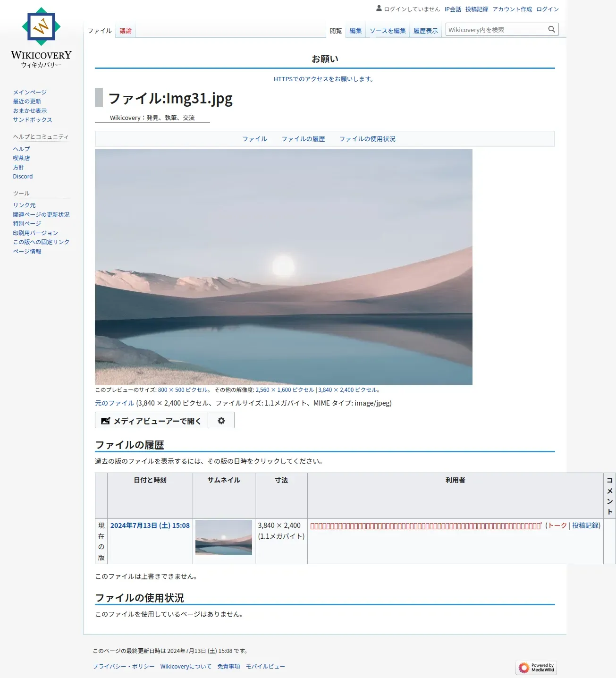Click モバイルビュー footer link
616x678 pixels.
point(265,667)
